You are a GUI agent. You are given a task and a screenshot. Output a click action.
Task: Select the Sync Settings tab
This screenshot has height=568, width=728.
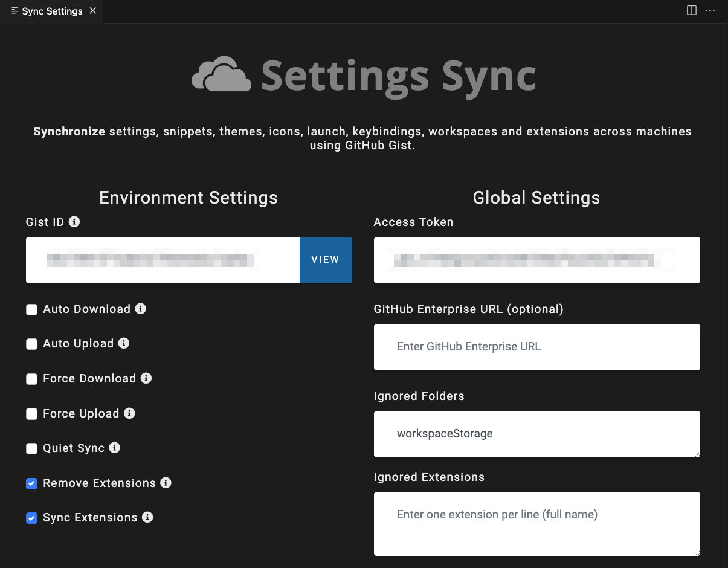[51, 11]
